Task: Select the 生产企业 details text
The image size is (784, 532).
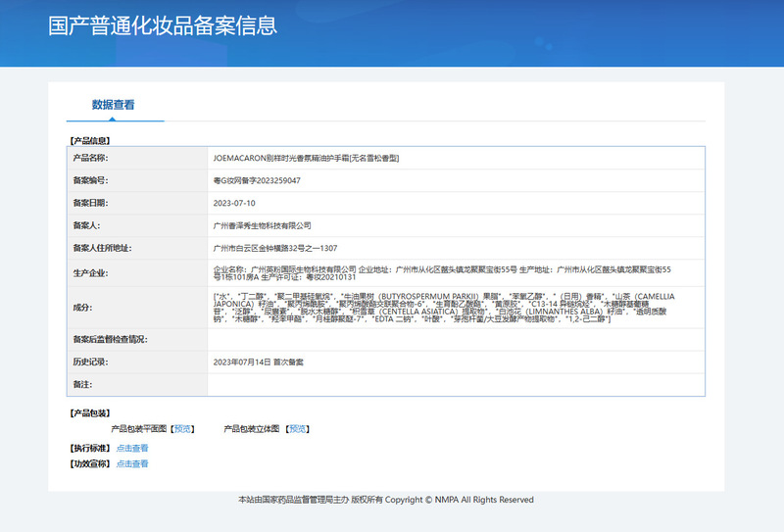Action: (442, 273)
